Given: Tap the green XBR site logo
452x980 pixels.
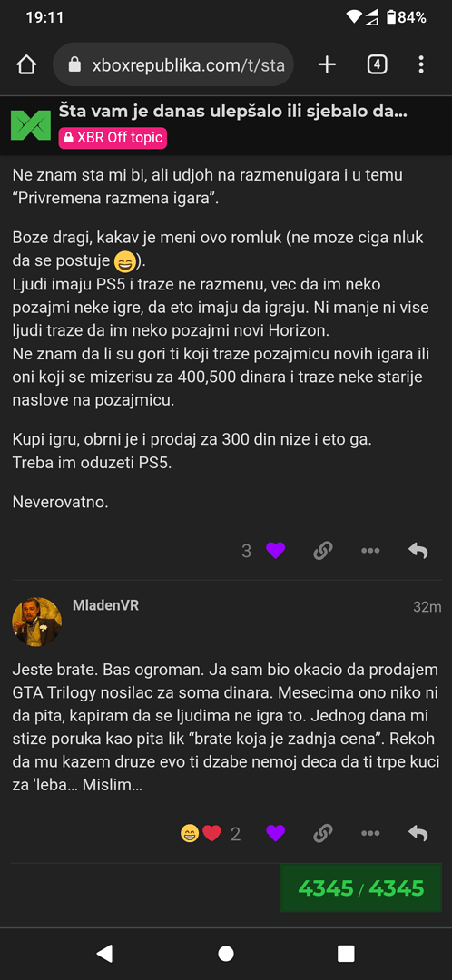Looking at the screenshot, I should [x=30, y=124].
